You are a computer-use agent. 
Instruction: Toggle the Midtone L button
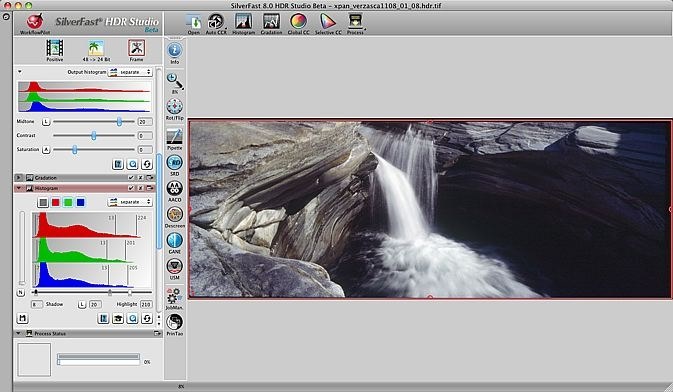pyautogui.click(x=46, y=122)
